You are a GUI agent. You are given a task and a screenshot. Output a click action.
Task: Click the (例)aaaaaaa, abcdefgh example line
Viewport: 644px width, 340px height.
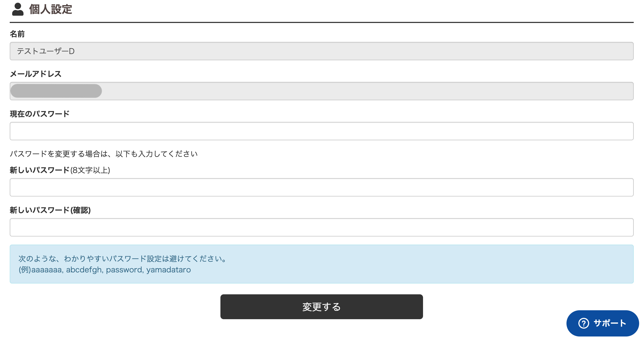(x=105, y=270)
